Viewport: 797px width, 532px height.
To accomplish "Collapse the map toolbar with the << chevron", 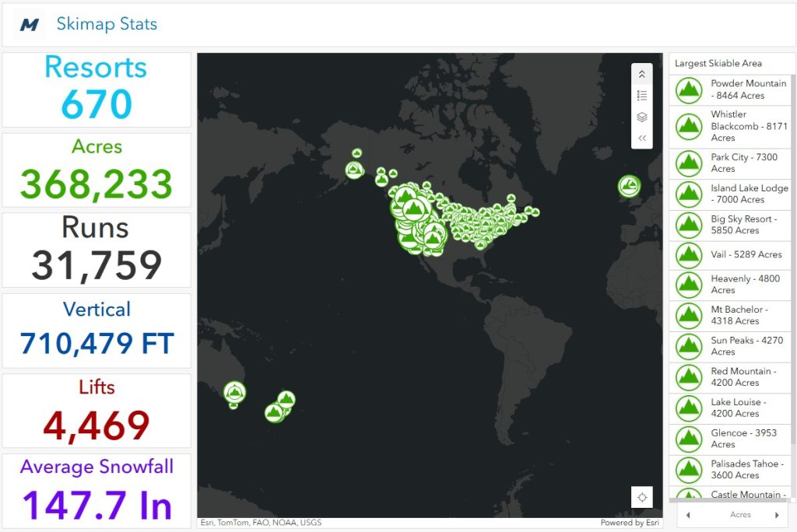I will coord(641,138).
